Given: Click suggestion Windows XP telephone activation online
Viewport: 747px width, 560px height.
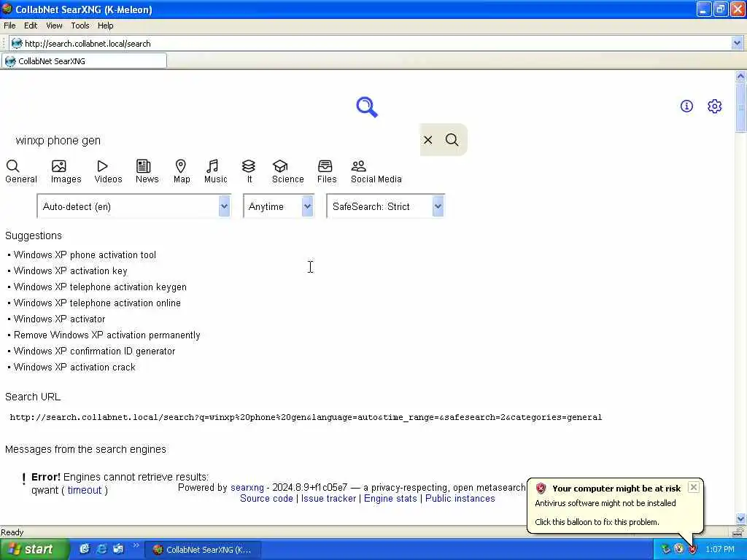Looking at the screenshot, I should [97, 303].
